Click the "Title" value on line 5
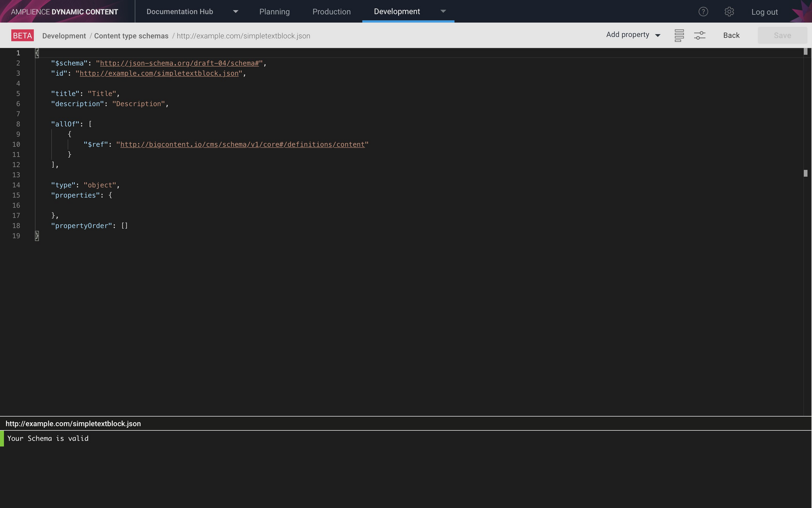 [101, 94]
